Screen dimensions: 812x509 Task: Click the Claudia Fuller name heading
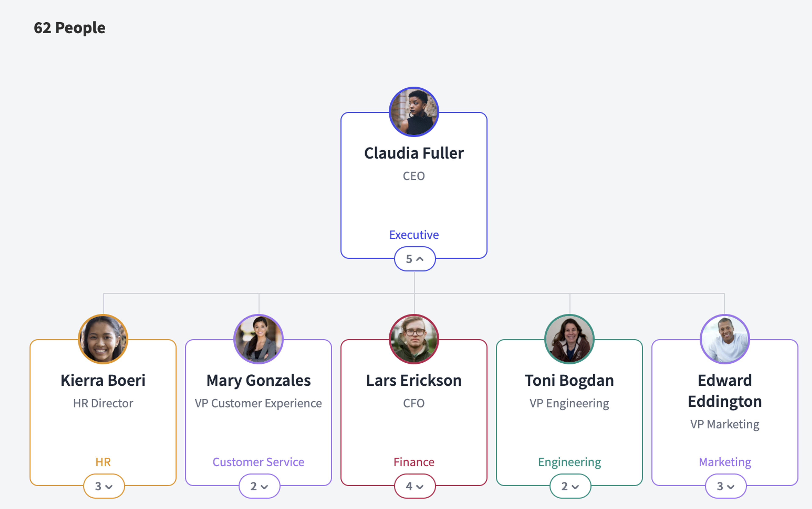coord(414,153)
